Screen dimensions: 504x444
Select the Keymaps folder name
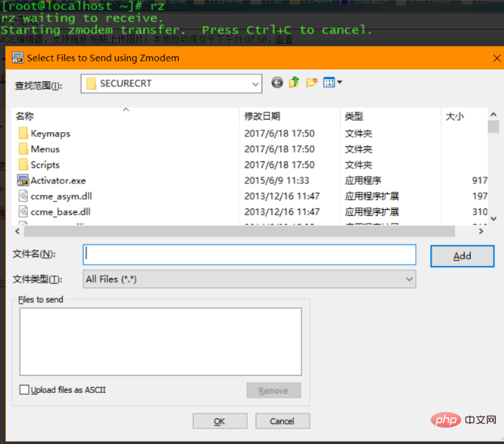pyautogui.click(x=50, y=134)
